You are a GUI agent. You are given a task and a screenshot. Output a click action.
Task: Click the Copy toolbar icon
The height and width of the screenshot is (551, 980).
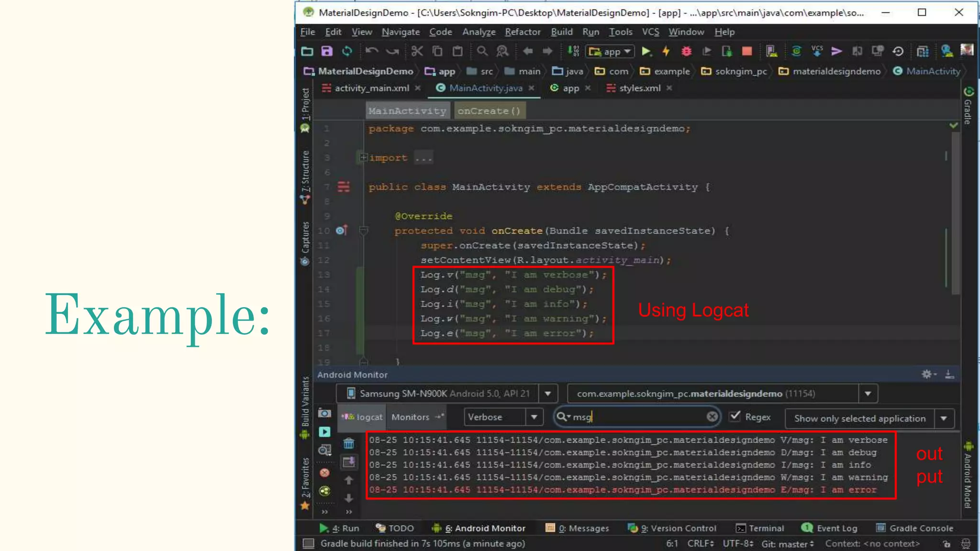[x=437, y=51]
